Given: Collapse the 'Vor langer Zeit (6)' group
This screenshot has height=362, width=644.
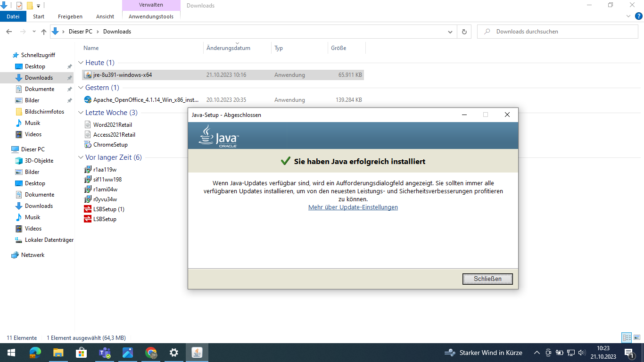Looking at the screenshot, I should point(81,157).
